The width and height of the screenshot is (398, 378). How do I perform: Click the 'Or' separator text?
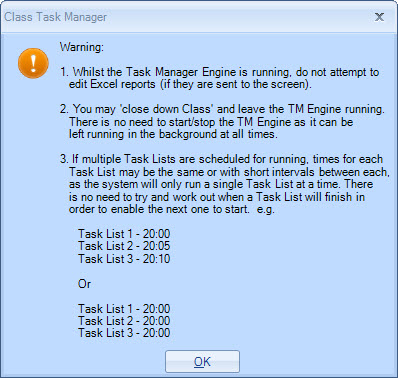click(x=84, y=284)
